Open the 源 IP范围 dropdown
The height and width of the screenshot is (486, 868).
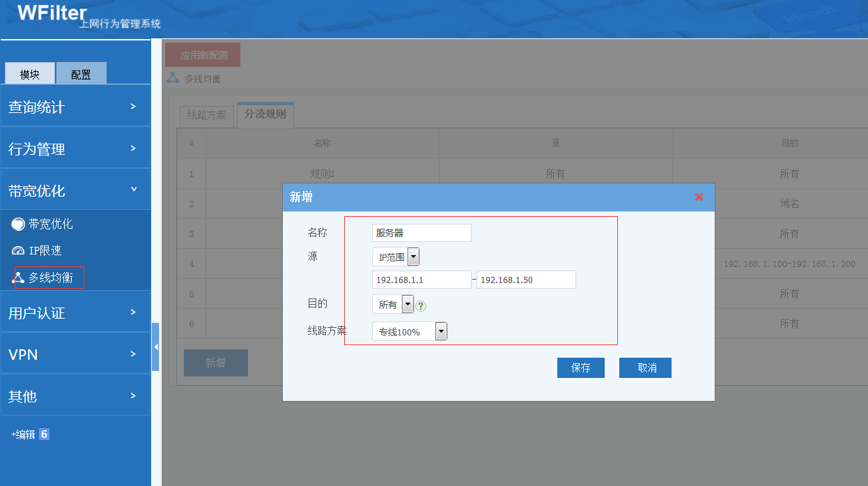(x=413, y=257)
